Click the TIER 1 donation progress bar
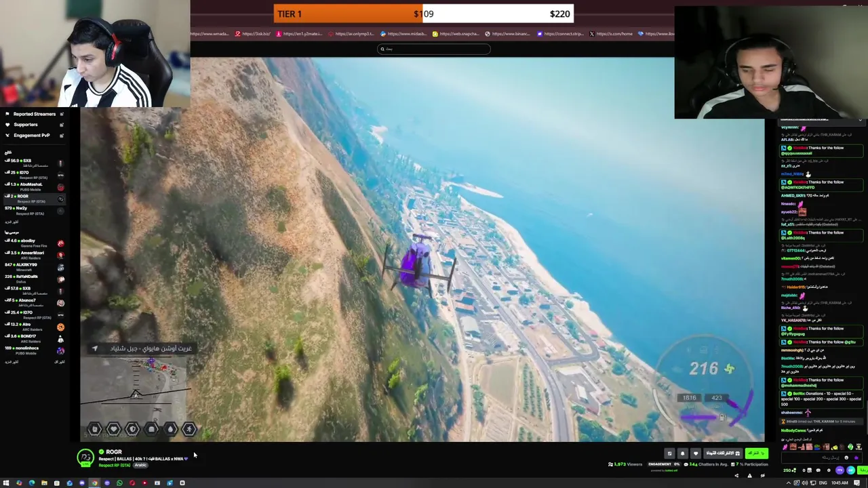Screen dimensions: 868x488 coord(424,14)
